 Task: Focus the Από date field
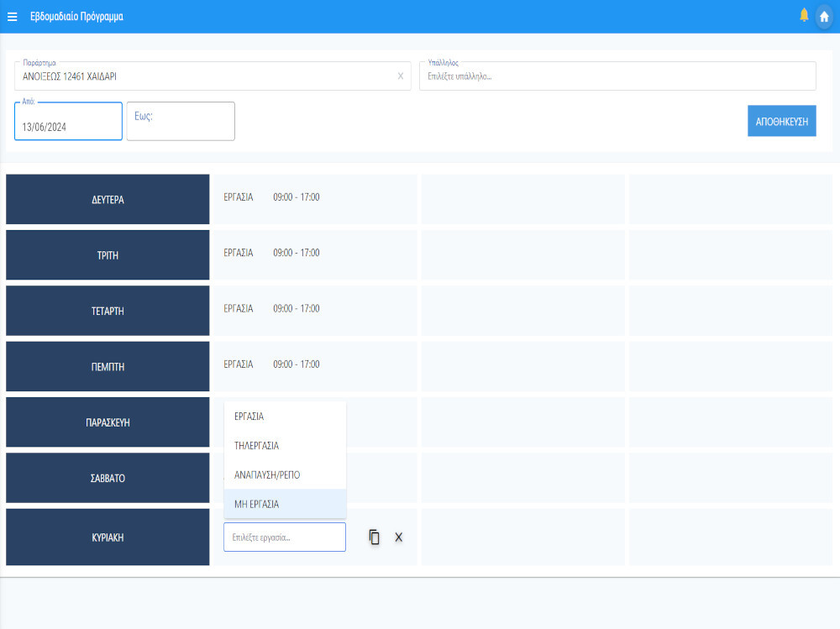(68, 127)
